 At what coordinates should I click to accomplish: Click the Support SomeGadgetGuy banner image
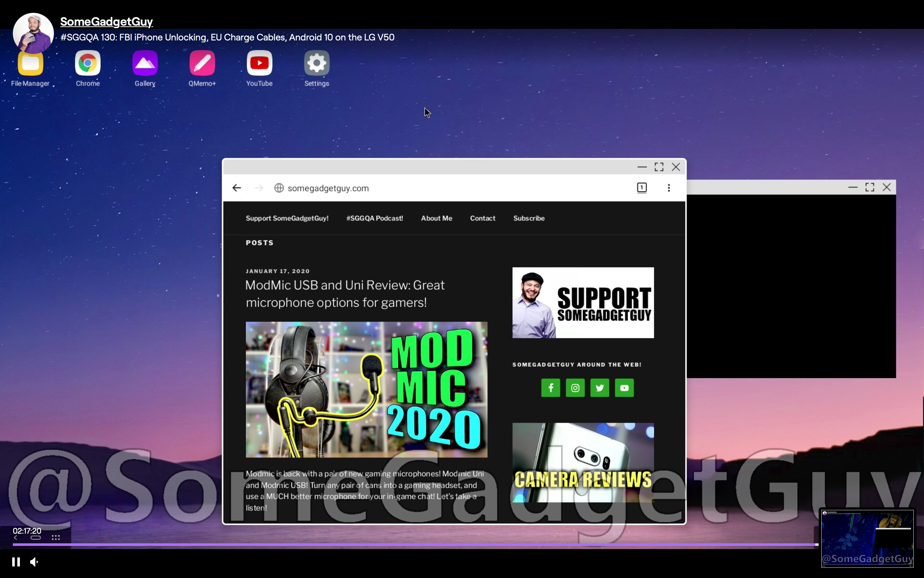coord(583,302)
